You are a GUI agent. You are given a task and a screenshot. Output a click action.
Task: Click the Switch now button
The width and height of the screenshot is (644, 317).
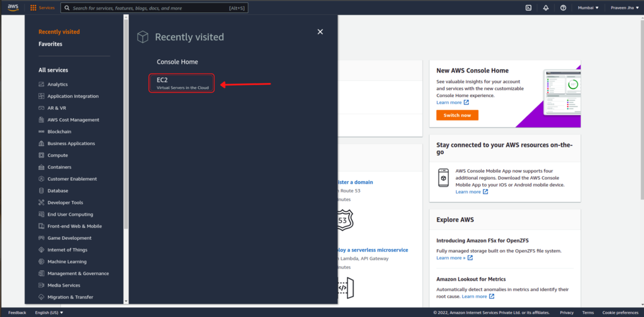click(457, 115)
